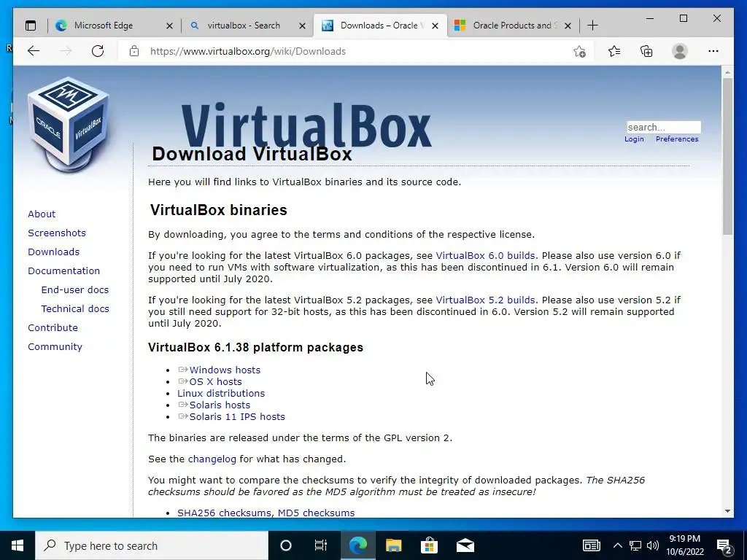
Task: Open the Linux distributions link
Action: point(221,393)
